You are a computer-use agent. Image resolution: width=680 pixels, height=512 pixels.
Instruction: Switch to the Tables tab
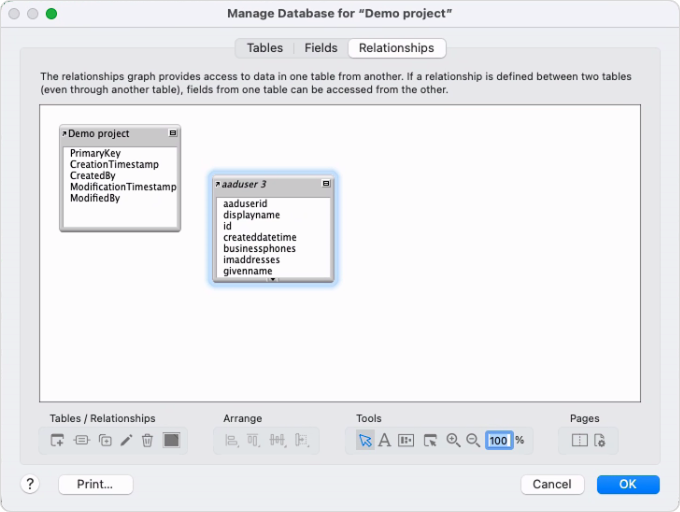265,48
